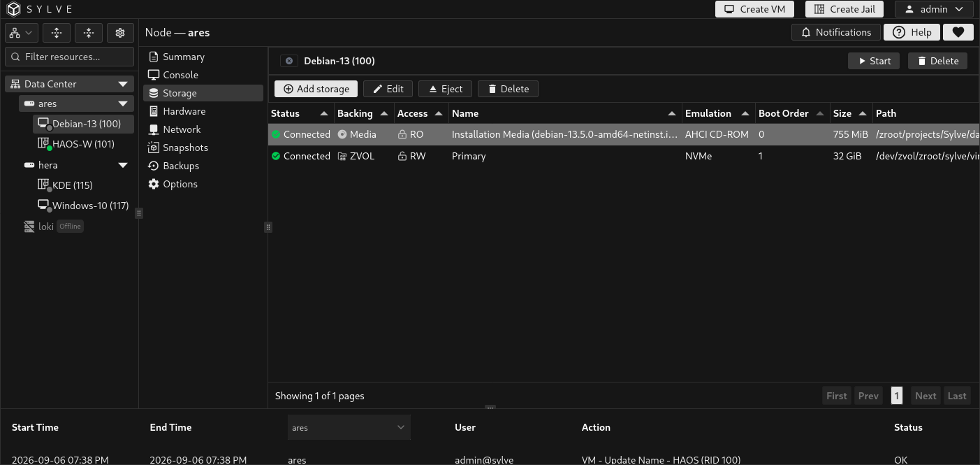The height and width of the screenshot is (465, 980).
Task: Click the Create Jail button
Action: coord(844,9)
